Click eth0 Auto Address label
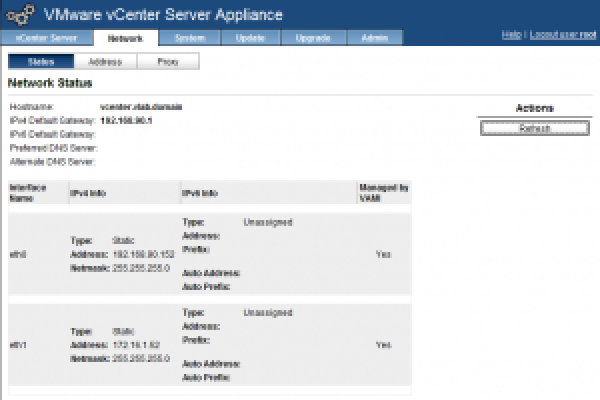The width and height of the screenshot is (600, 400). [x=211, y=273]
